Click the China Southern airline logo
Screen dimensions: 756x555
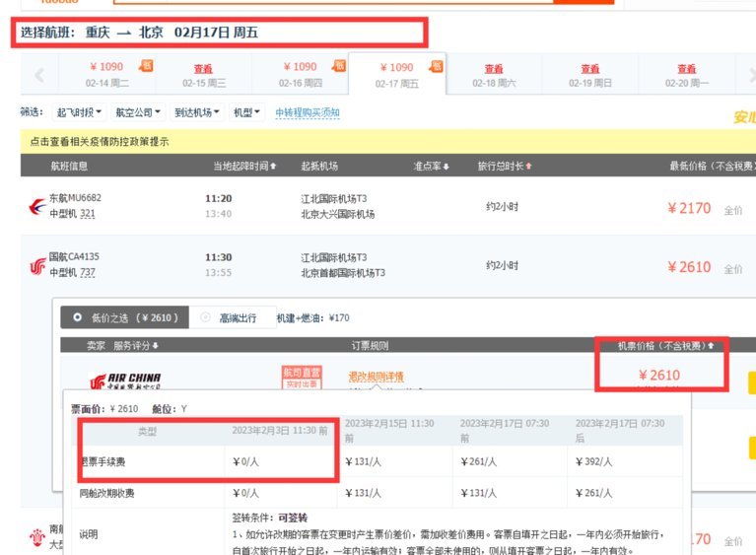point(37,536)
